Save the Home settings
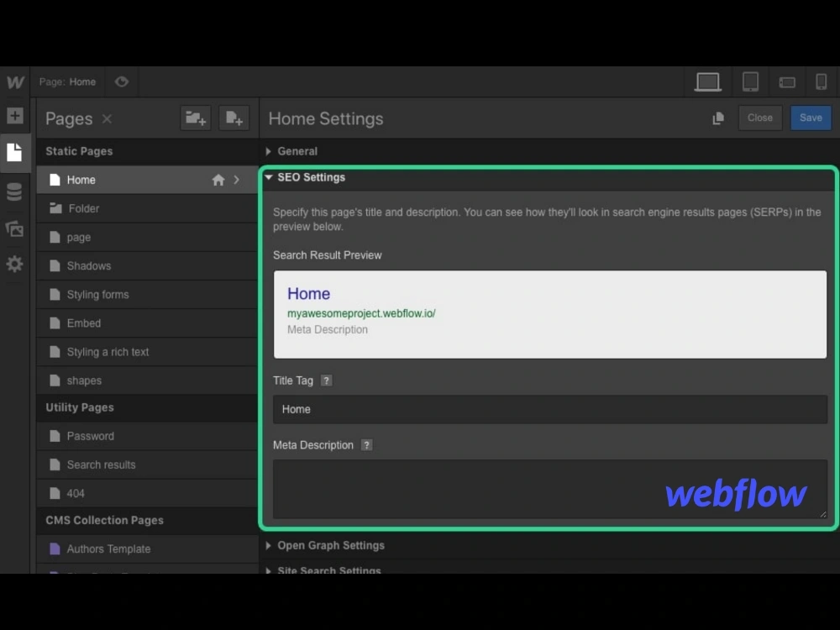The width and height of the screenshot is (840, 630). point(811,118)
